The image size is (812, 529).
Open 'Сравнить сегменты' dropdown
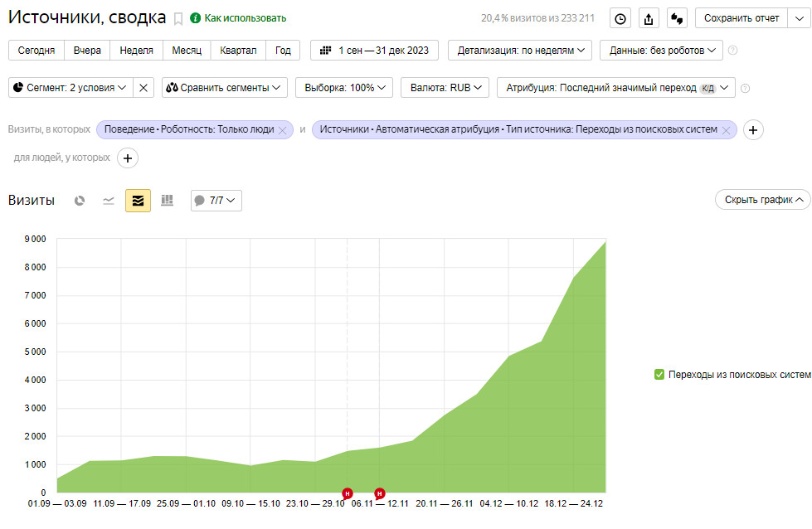coord(224,88)
